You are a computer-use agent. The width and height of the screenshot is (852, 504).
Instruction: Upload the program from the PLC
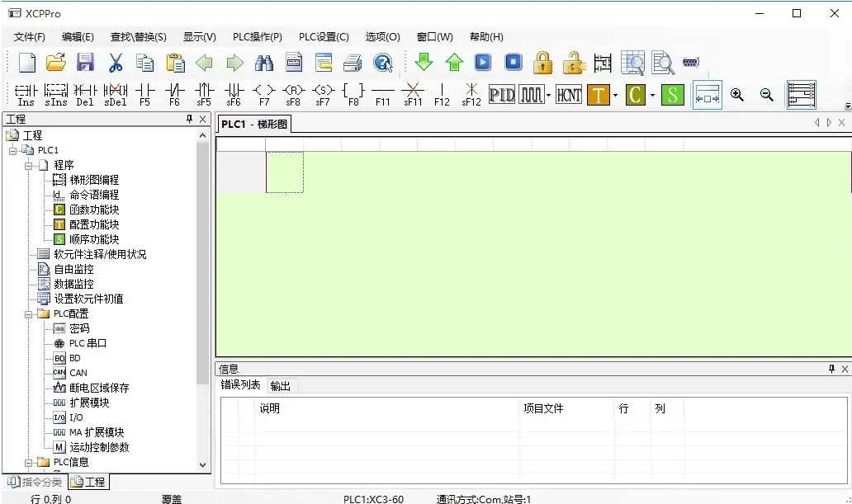(452, 62)
